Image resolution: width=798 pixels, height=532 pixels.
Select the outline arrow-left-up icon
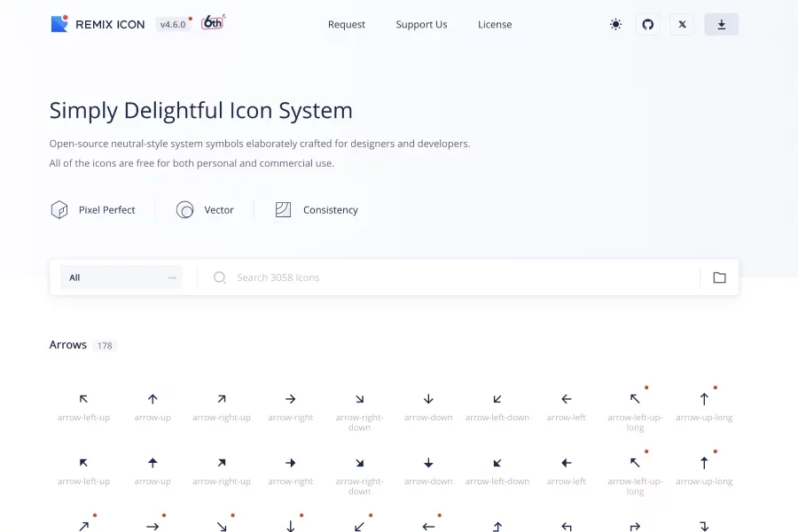click(83, 400)
